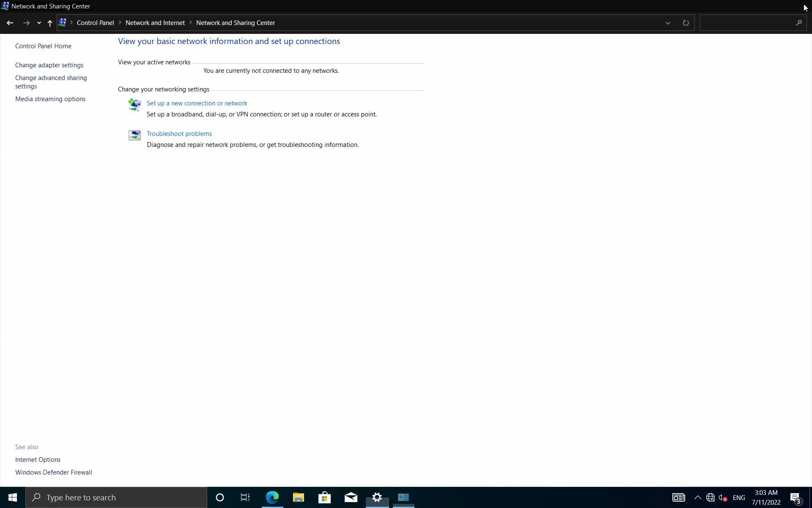812x508 pixels.
Task: Click the Troubleshoot problems monitor icon
Action: pyautogui.click(x=134, y=135)
